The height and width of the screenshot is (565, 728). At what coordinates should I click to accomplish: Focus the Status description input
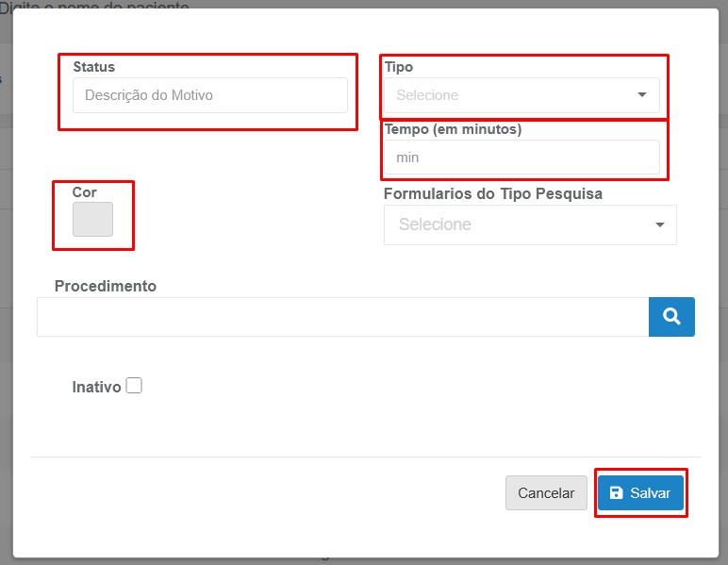[209, 95]
